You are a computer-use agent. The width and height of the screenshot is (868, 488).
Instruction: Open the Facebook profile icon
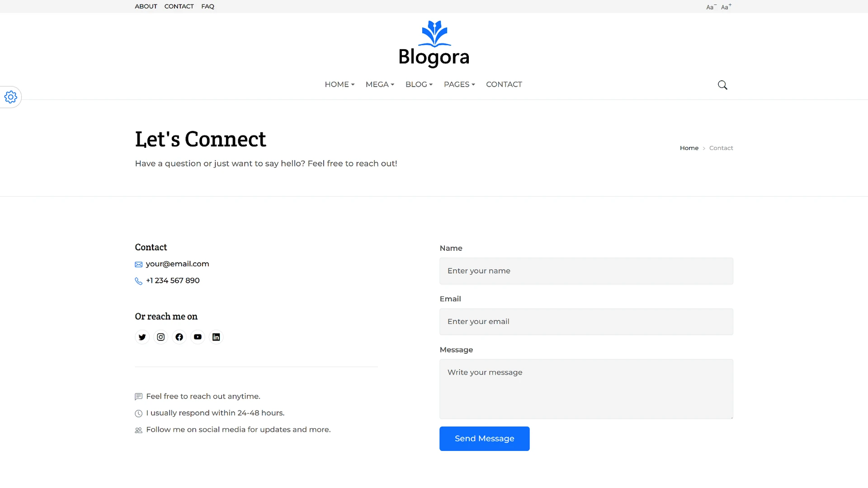(x=179, y=337)
